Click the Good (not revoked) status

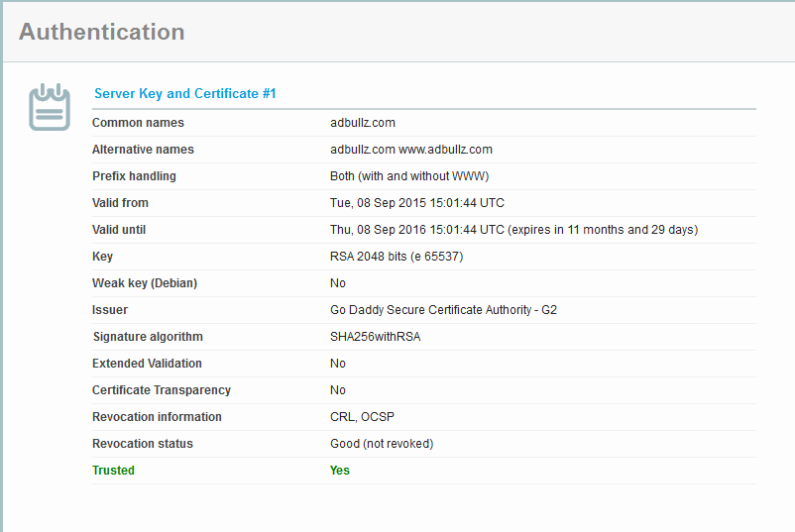coord(382,444)
